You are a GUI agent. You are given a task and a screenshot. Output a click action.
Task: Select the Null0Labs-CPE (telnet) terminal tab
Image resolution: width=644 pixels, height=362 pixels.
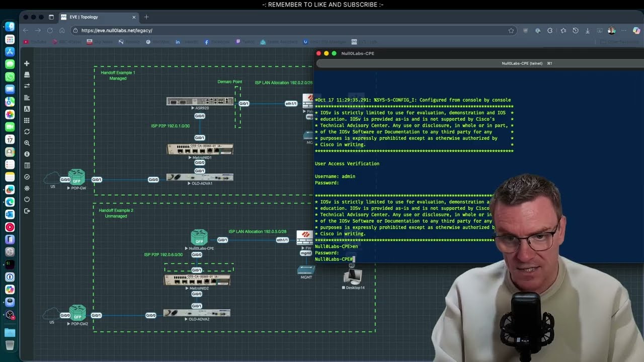pyautogui.click(x=522, y=63)
